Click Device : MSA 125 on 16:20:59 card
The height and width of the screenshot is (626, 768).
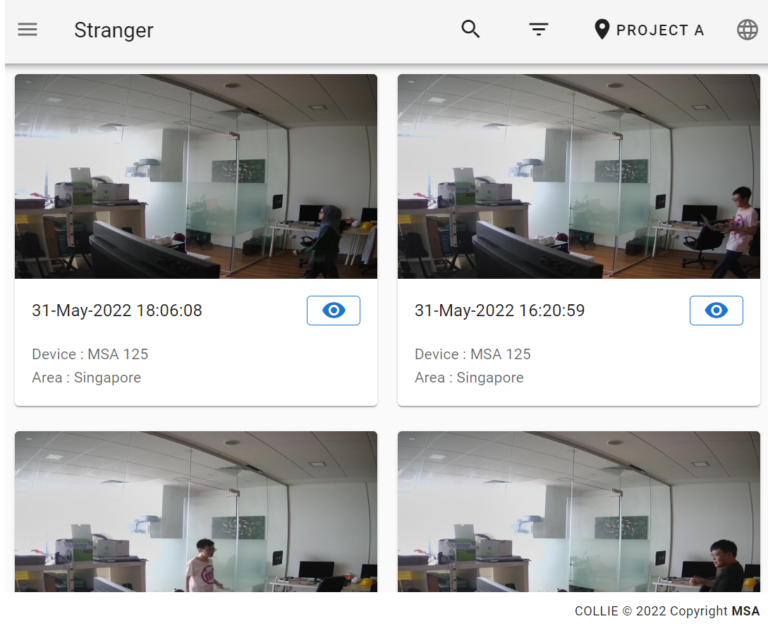click(473, 354)
